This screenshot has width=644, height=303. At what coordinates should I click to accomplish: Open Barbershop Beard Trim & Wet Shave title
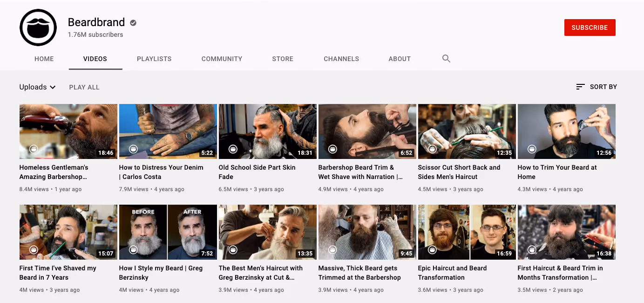(x=360, y=172)
